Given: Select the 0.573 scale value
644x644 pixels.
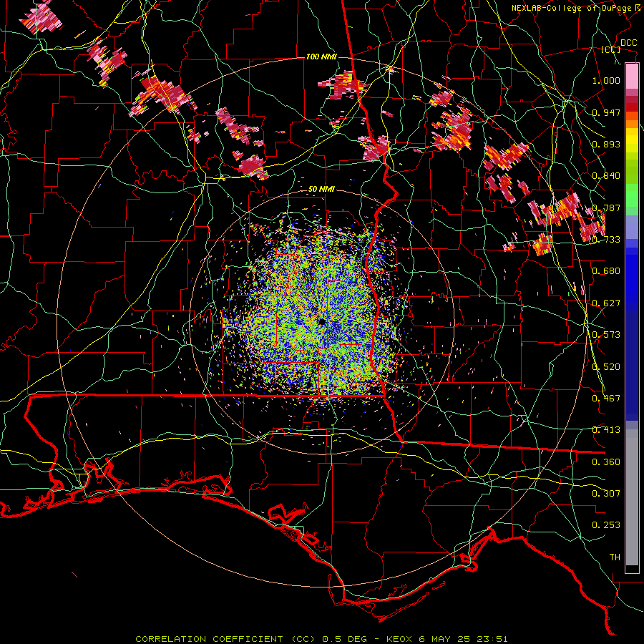Looking at the screenshot, I should click(x=606, y=335).
